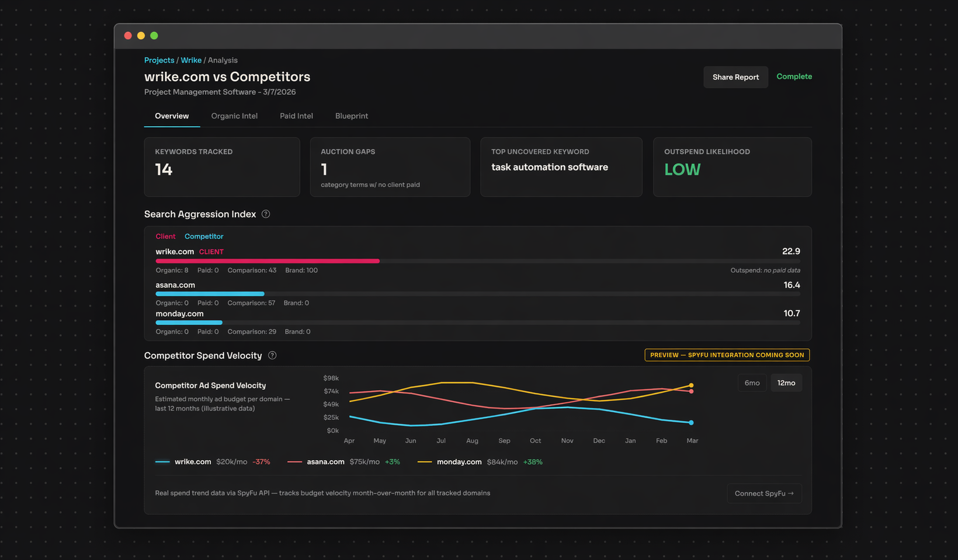958x560 pixels.
Task: Toggle the Competitor filter in the aggression index
Action: [x=203, y=236]
